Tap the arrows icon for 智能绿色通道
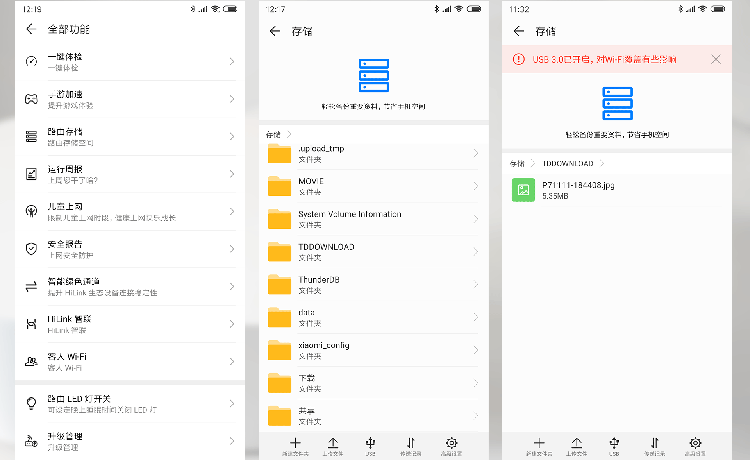Screen dimensions: 750x460 [31, 286]
